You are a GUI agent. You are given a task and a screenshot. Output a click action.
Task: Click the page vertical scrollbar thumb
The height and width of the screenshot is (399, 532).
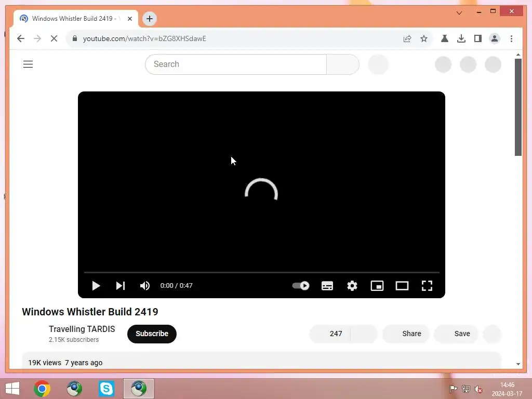(x=518, y=107)
